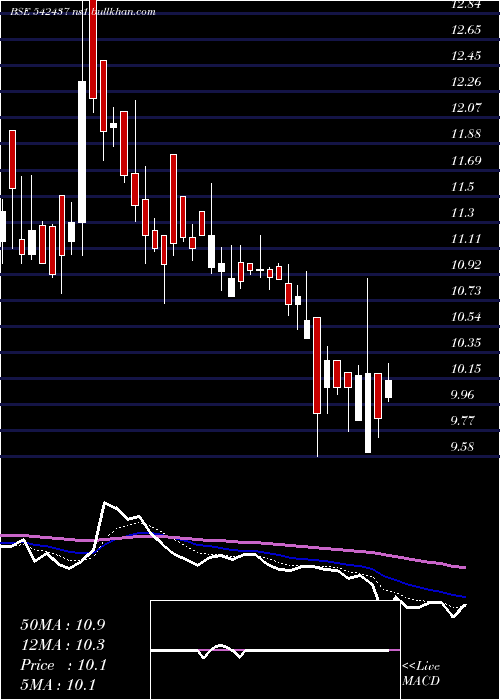Click the 11.88 price axis label
Screen dimensions: 500x700
[x=466, y=134]
